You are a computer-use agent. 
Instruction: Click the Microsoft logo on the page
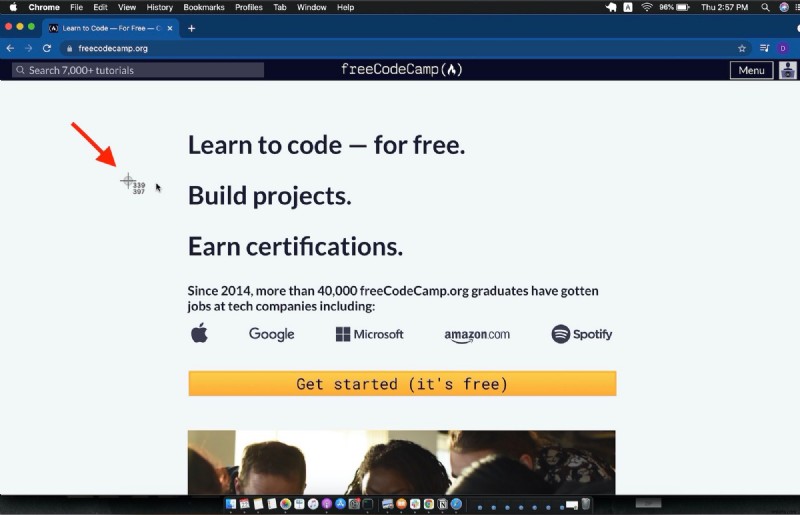tap(369, 334)
